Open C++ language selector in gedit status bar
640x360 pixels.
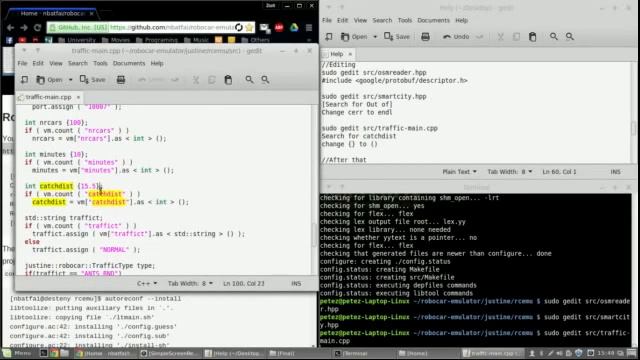coord(147,283)
